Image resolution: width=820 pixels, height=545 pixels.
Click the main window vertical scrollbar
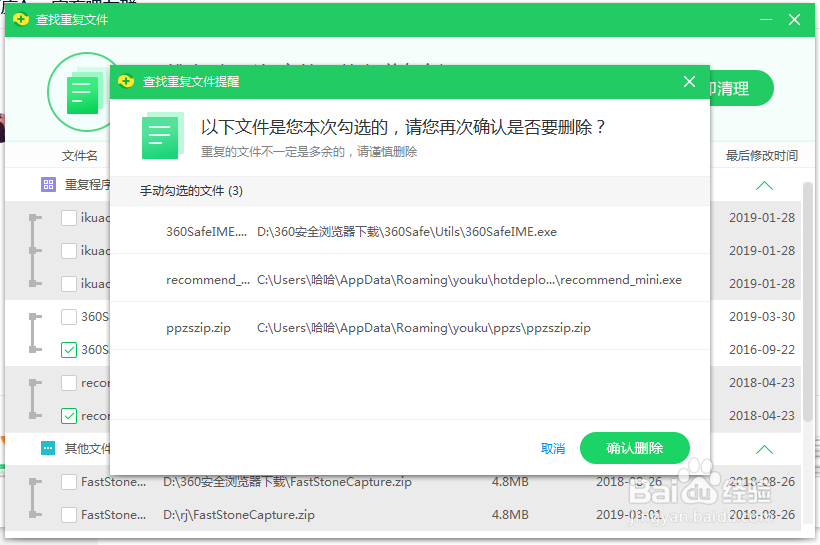(808, 303)
